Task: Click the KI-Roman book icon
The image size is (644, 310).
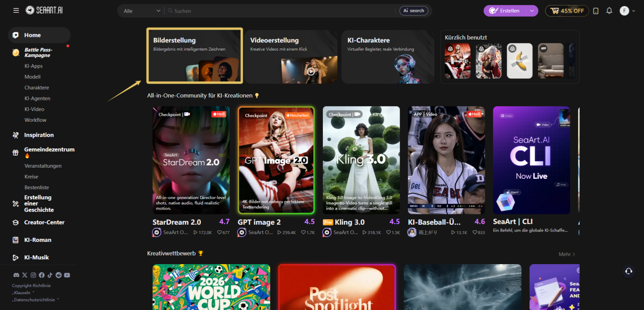Action: tap(15, 240)
